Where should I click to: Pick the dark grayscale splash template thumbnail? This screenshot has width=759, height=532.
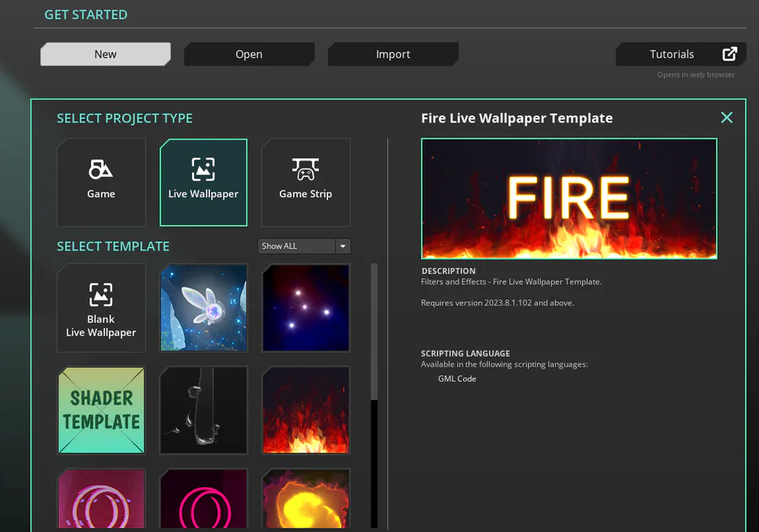pyautogui.click(x=204, y=411)
